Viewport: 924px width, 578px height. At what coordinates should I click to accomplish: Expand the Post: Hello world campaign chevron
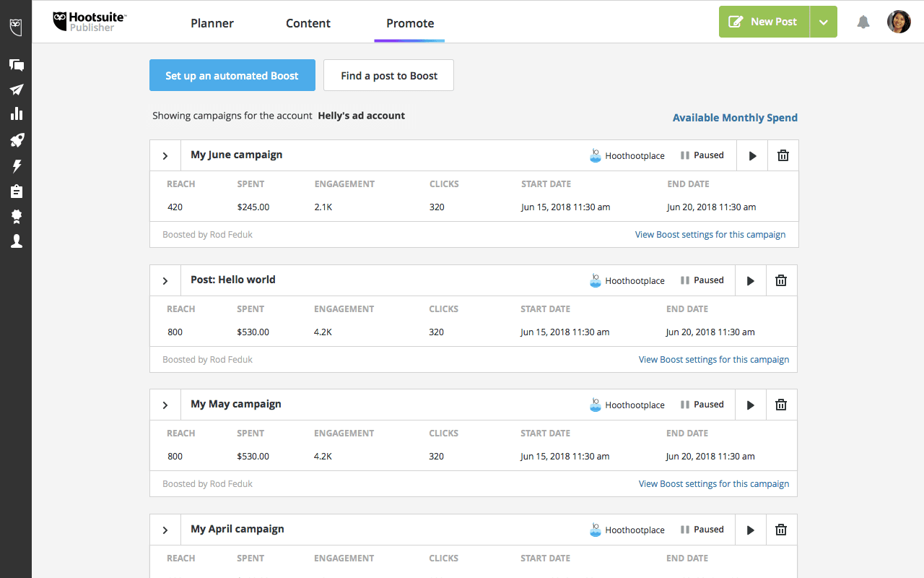point(165,281)
